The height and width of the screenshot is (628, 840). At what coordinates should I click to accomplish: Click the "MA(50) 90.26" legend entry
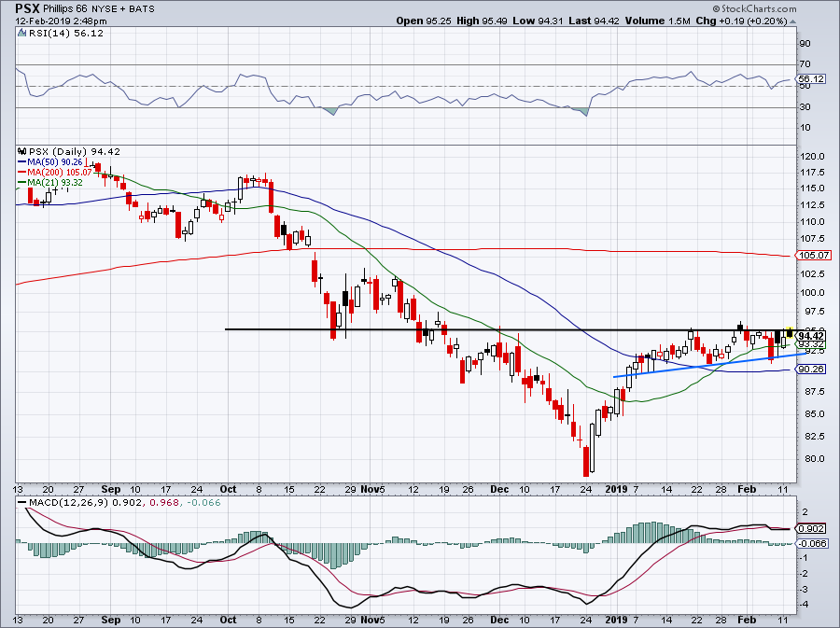click(x=55, y=162)
